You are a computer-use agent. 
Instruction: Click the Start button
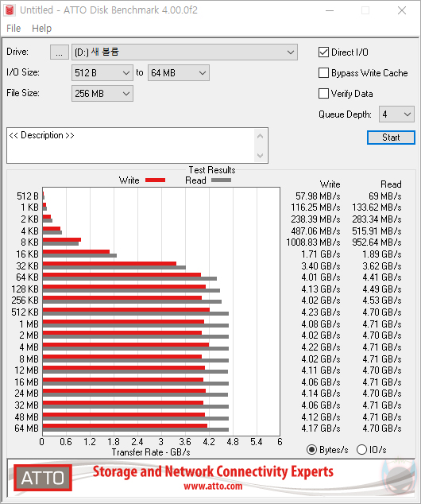coord(391,138)
